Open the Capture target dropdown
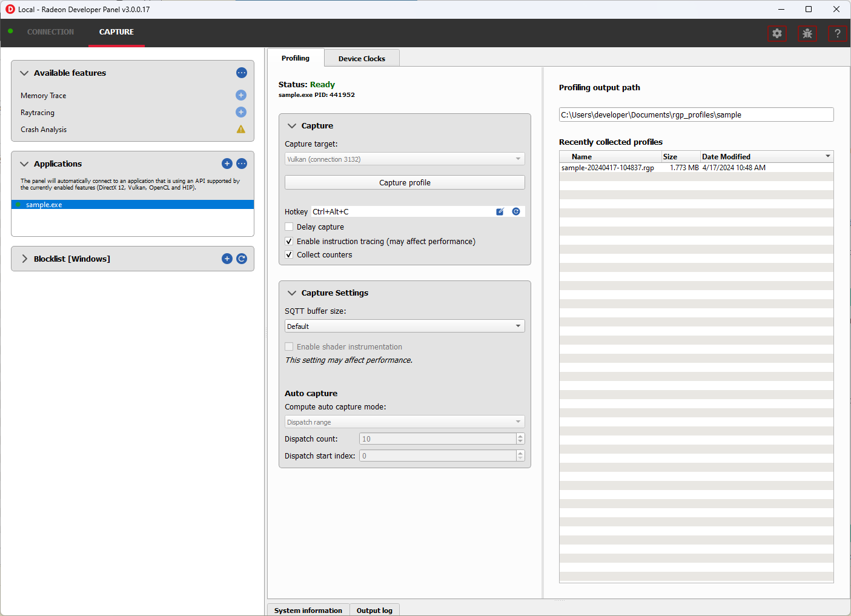Screen dimensions: 851x616 click(405, 159)
